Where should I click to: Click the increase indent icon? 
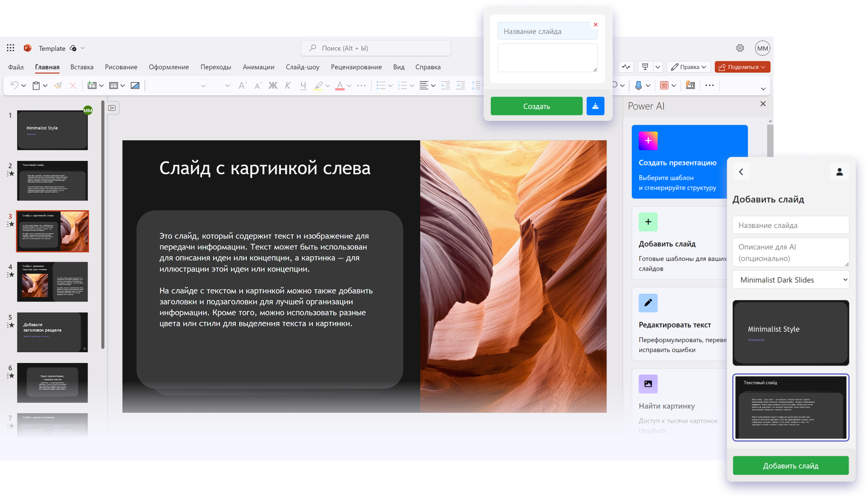click(460, 85)
